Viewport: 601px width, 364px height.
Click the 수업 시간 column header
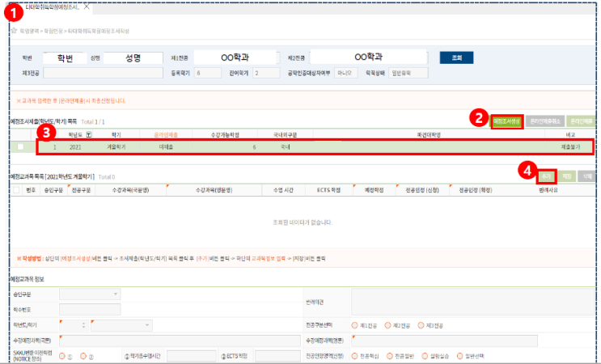click(x=283, y=190)
